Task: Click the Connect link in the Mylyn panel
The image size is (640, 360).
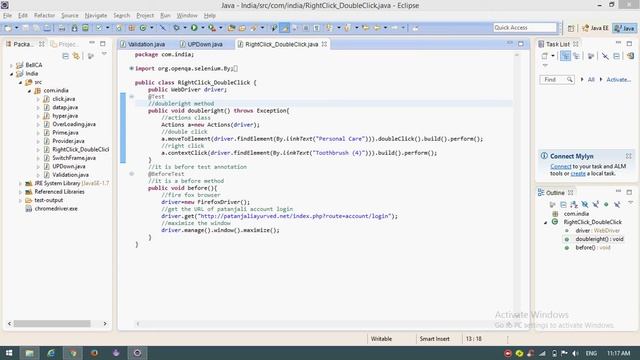Action: pyautogui.click(x=560, y=167)
